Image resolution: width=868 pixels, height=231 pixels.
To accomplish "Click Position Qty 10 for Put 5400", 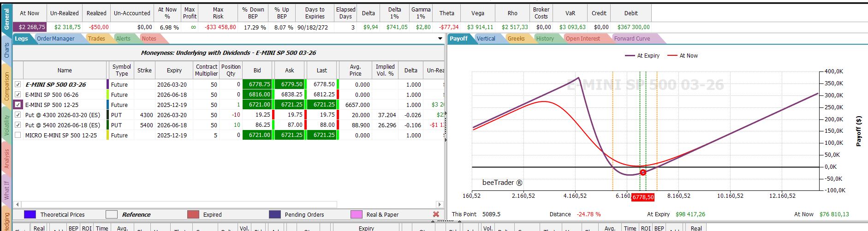I will [231, 125].
